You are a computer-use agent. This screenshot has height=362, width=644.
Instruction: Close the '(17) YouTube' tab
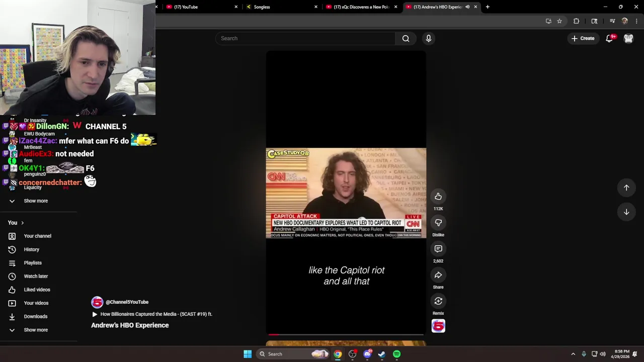pos(236,7)
